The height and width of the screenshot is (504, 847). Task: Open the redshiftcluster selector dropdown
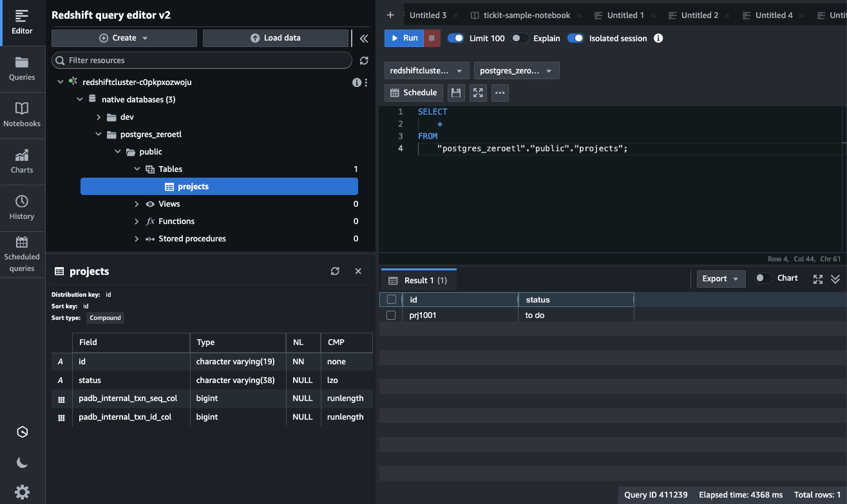click(426, 71)
